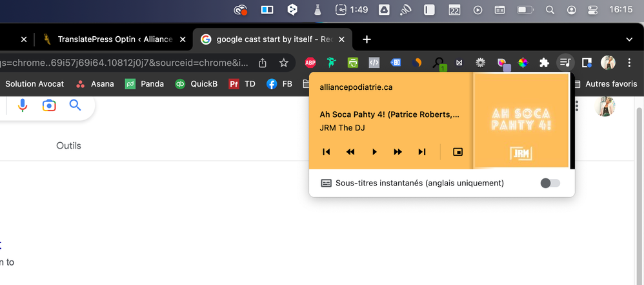Viewport: 644px width, 285px height.
Task: Click the Google account avatar on page
Action: tap(605, 106)
